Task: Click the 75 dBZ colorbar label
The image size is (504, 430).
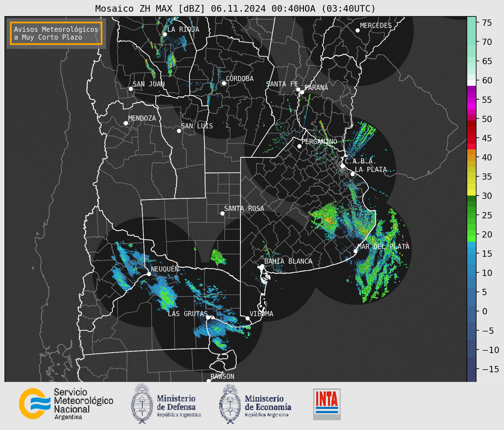Action: [487, 23]
